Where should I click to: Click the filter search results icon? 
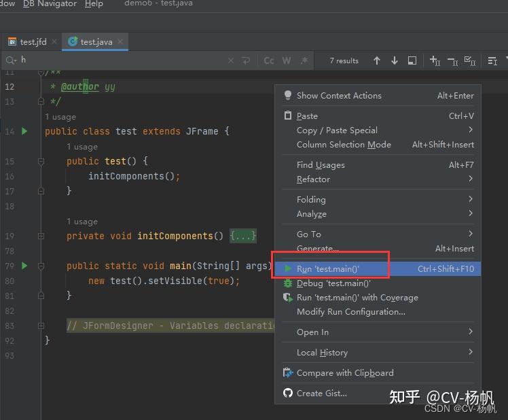click(x=492, y=60)
